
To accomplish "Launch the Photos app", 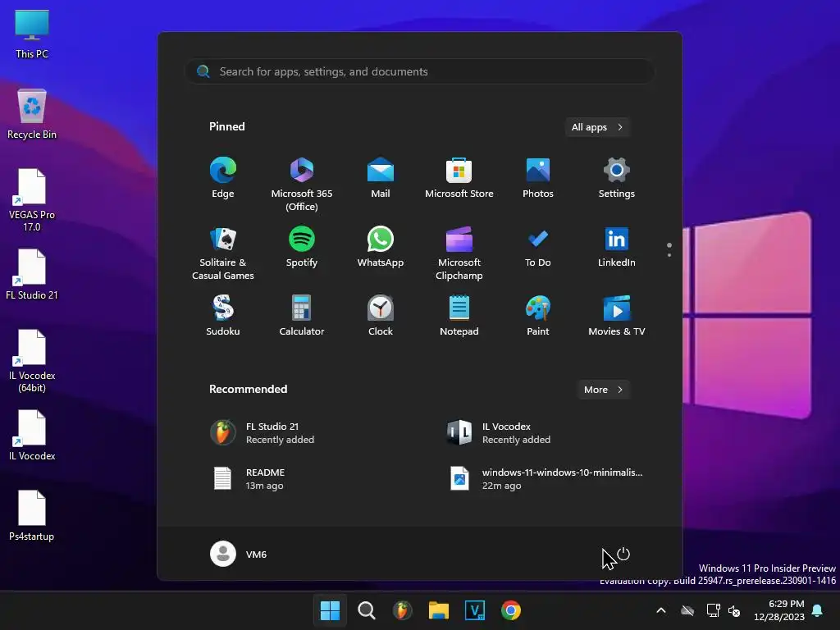I will tap(538, 178).
